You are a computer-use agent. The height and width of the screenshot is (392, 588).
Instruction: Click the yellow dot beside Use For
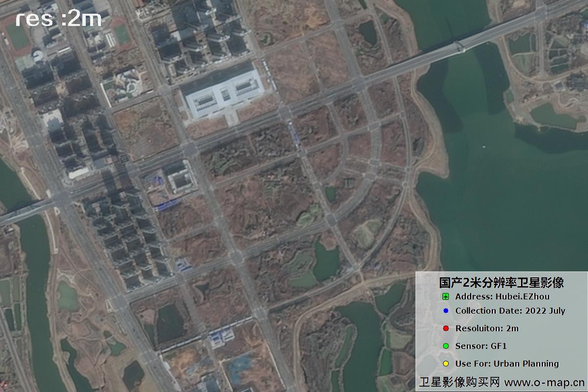coord(445,364)
